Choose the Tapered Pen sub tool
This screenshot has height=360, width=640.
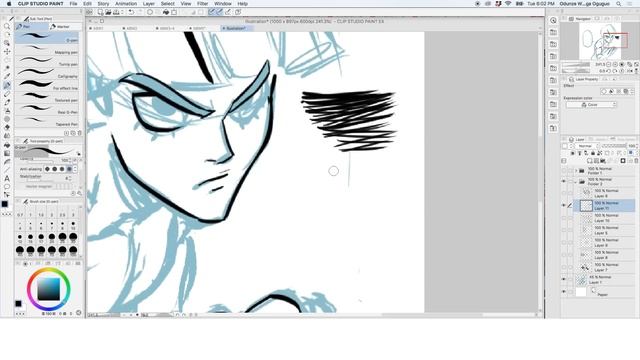[x=47, y=122]
